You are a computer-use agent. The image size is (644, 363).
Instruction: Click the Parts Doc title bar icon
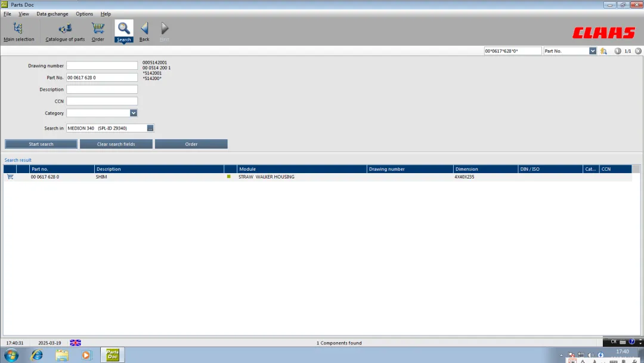point(5,5)
